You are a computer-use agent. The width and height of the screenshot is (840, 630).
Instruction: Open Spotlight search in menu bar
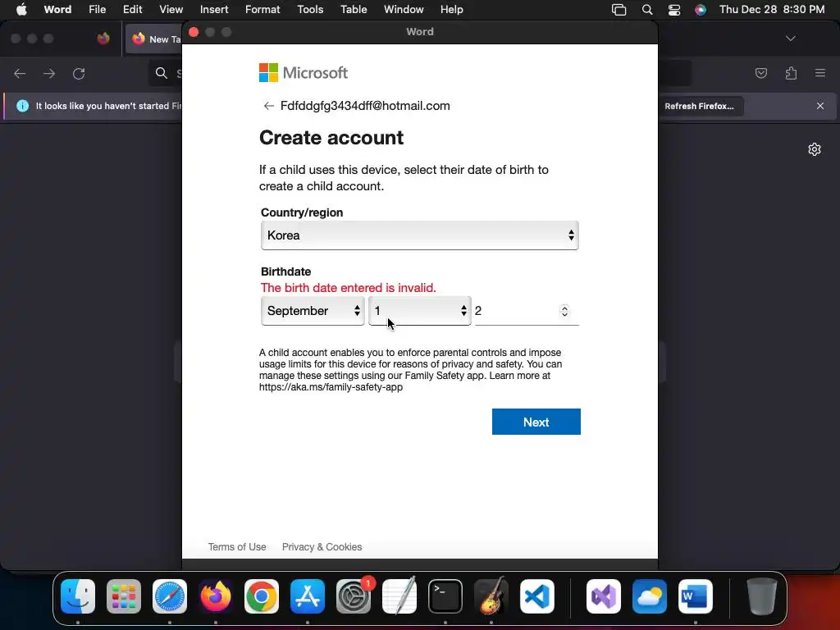647,10
